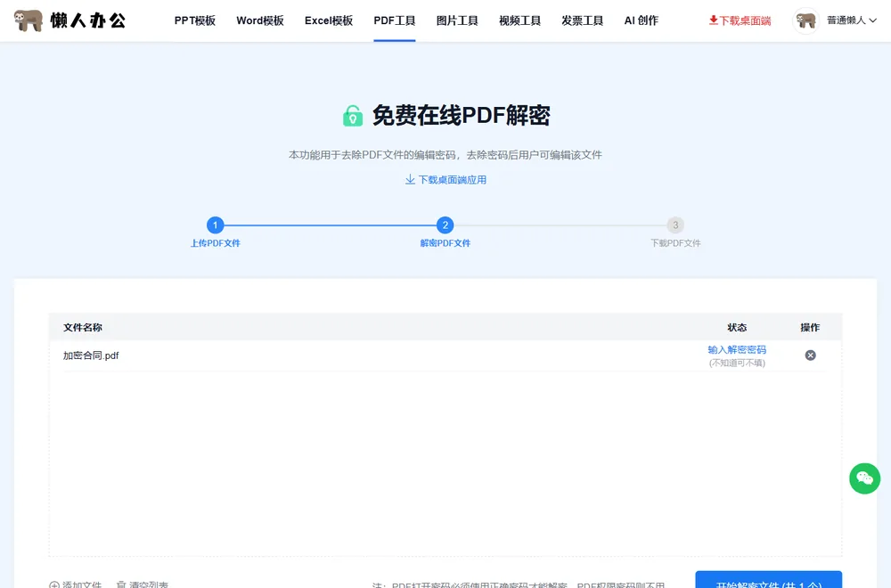Open the 懒人办公 homepage title
The height and width of the screenshot is (588, 891).
88,20
